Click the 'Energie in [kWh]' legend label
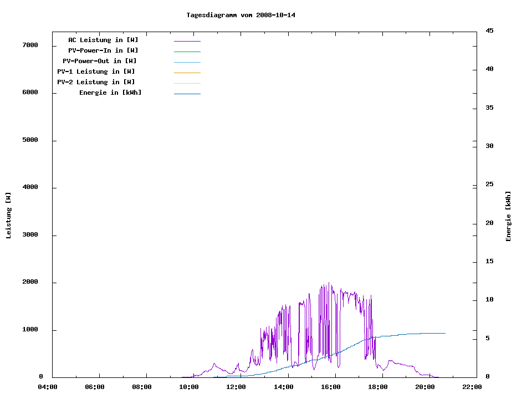Viewport: 532px width, 399px height. pyautogui.click(x=110, y=93)
